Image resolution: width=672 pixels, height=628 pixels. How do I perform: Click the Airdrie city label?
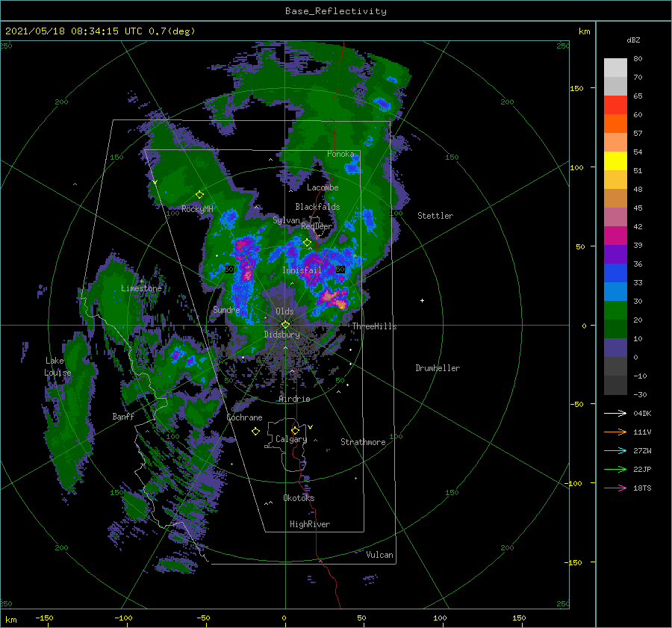294,399
